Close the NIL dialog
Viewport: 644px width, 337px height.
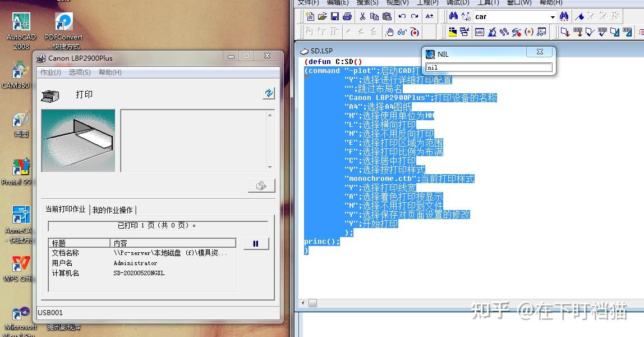point(540,52)
